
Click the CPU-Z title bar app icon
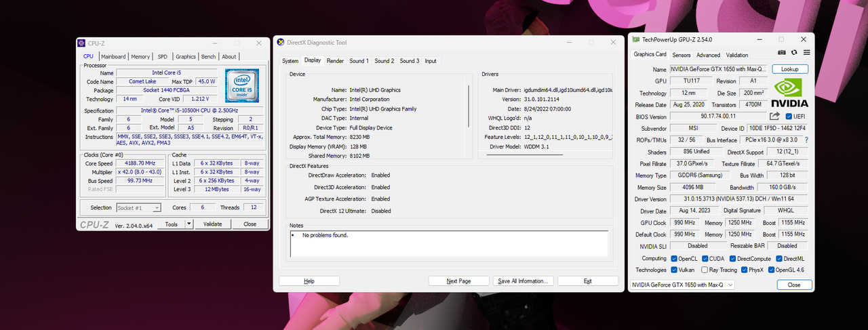click(x=81, y=43)
